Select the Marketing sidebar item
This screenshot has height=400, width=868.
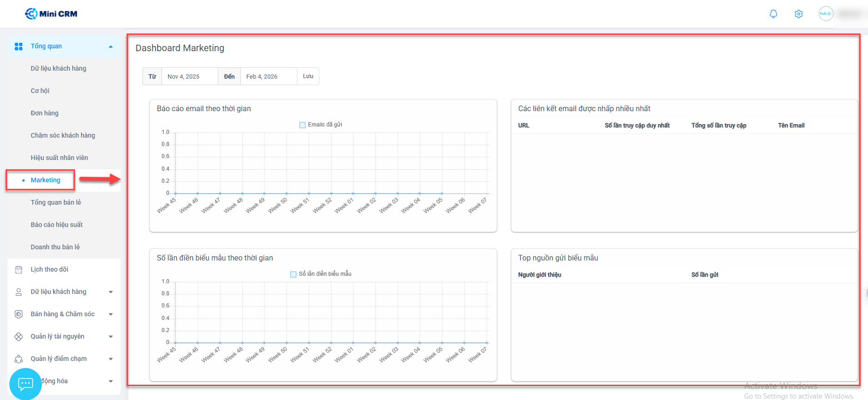[45, 180]
